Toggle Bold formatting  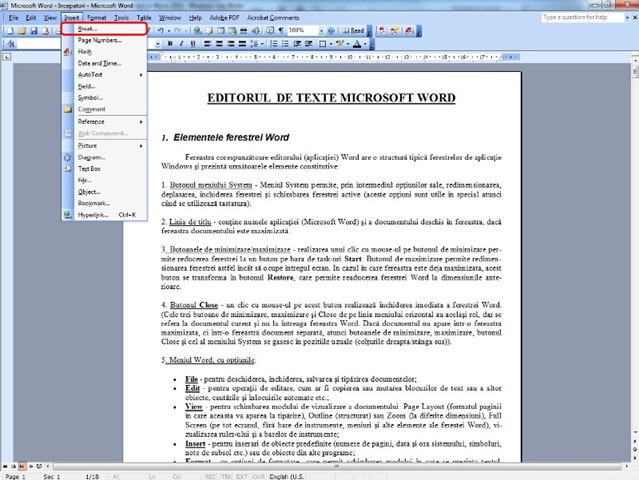[170, 44]
